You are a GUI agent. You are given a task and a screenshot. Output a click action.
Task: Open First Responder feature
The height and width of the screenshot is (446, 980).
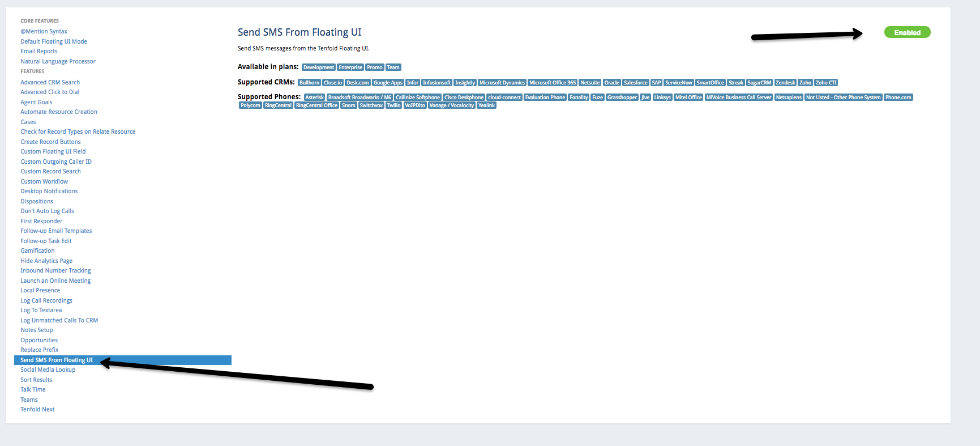pyautogui.click(x=41, y=221)
